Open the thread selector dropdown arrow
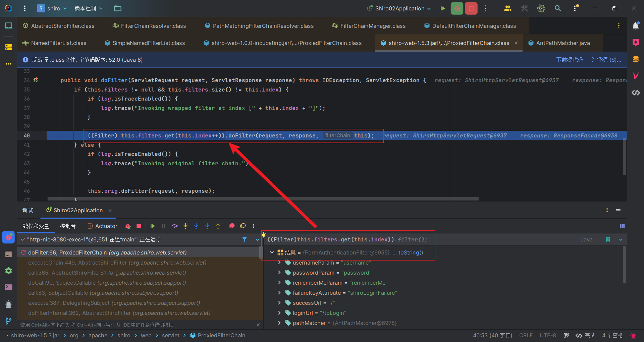Screen dimensions: 644x342 point(257,239)
